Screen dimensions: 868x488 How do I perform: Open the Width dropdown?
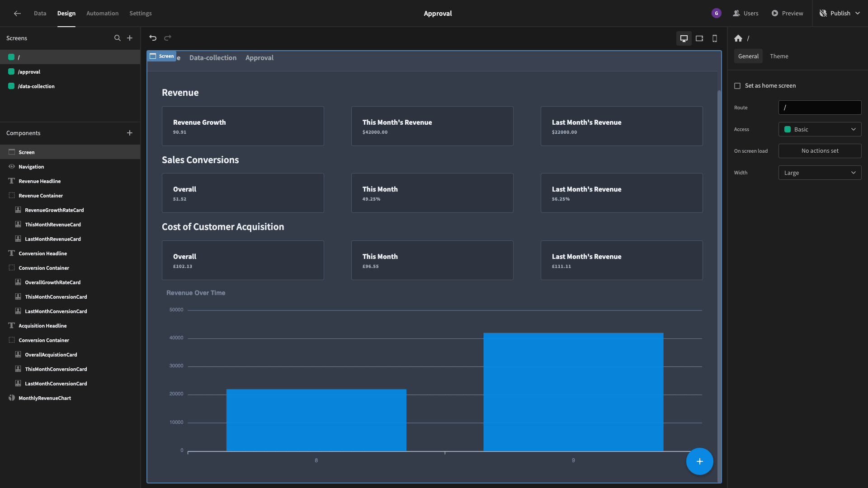[820, 173]
